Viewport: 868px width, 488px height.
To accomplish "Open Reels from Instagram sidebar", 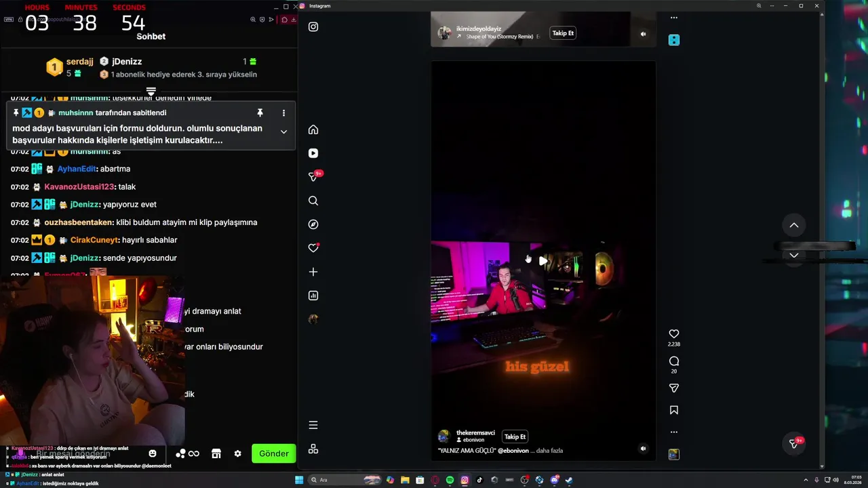I will 313,153.
